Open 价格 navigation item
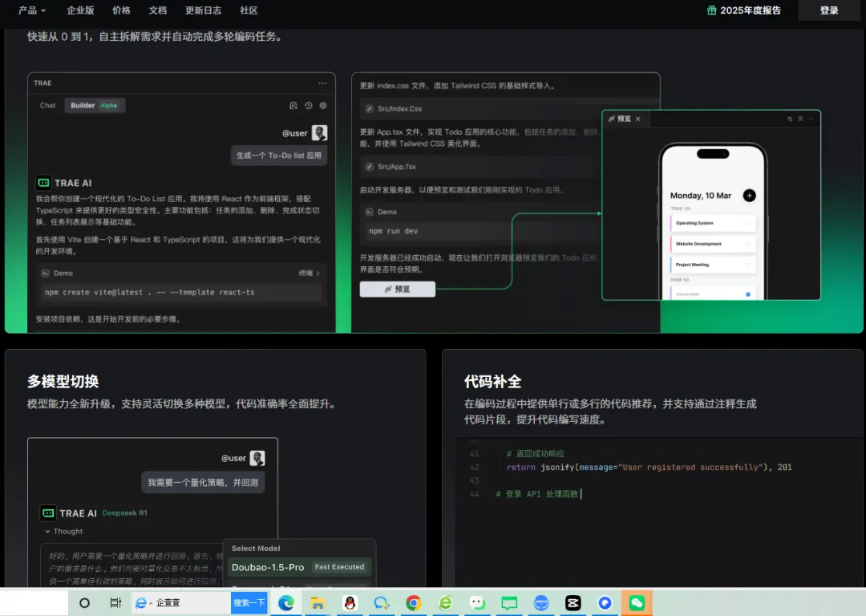This screenshot has height=616, width=866. pos(122,10)
